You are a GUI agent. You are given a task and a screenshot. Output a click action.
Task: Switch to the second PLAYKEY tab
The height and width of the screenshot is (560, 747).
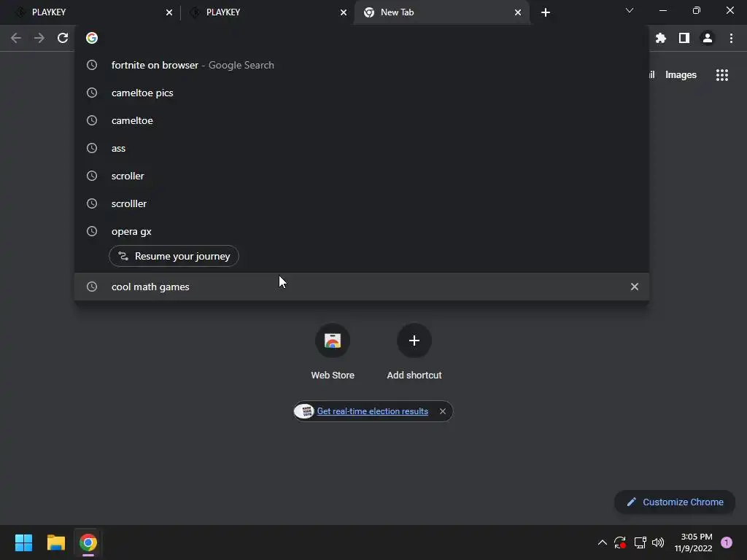[267, 12]
